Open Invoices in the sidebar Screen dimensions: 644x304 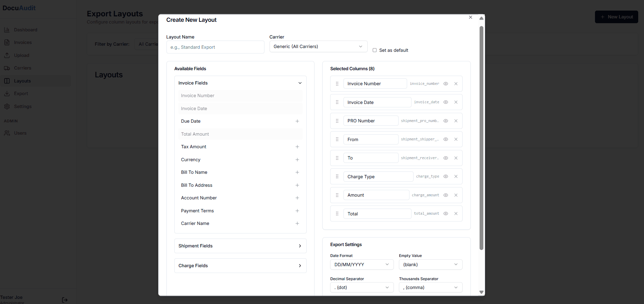(36, 43)
